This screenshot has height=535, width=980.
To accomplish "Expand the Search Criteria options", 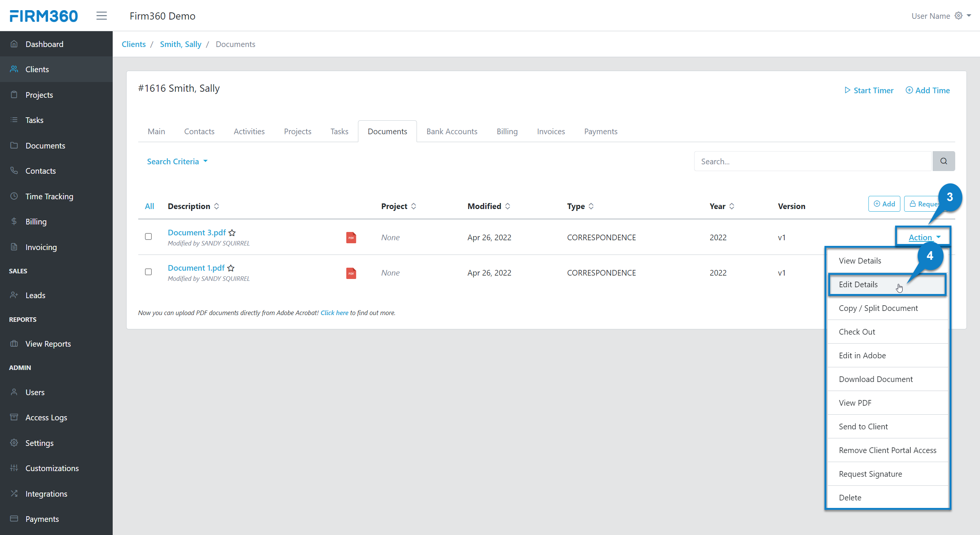I will tap(177, 161).
